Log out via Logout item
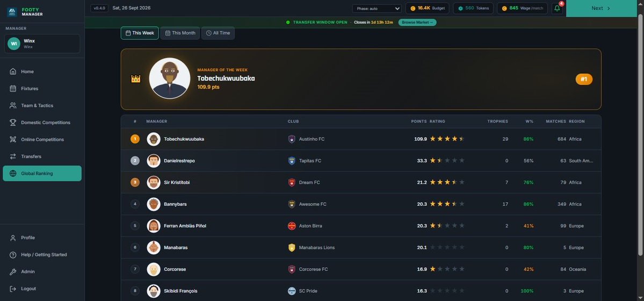The width and height of the screenshot is (644, 301). pyautogui.click(x=42, y=289)
